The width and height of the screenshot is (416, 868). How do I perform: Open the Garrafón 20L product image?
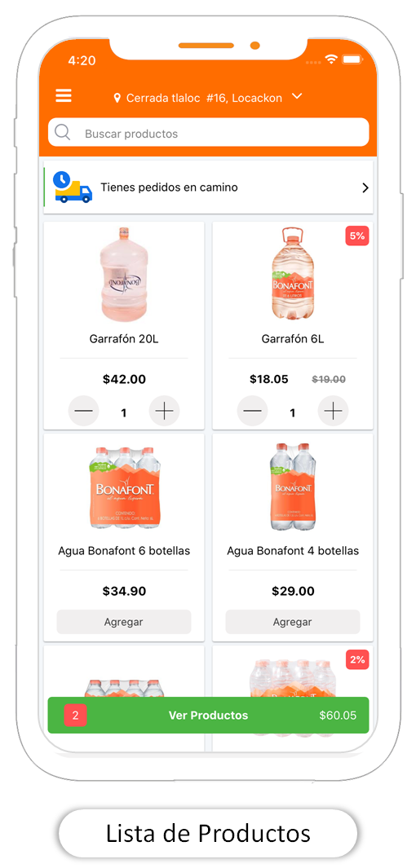[x=124, y=274]
